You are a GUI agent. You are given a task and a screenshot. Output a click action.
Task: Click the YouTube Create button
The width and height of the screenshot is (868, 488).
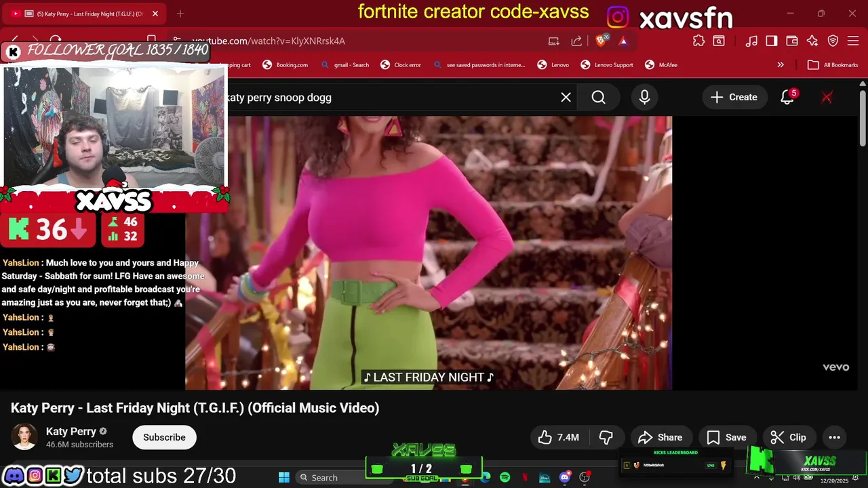734,97
